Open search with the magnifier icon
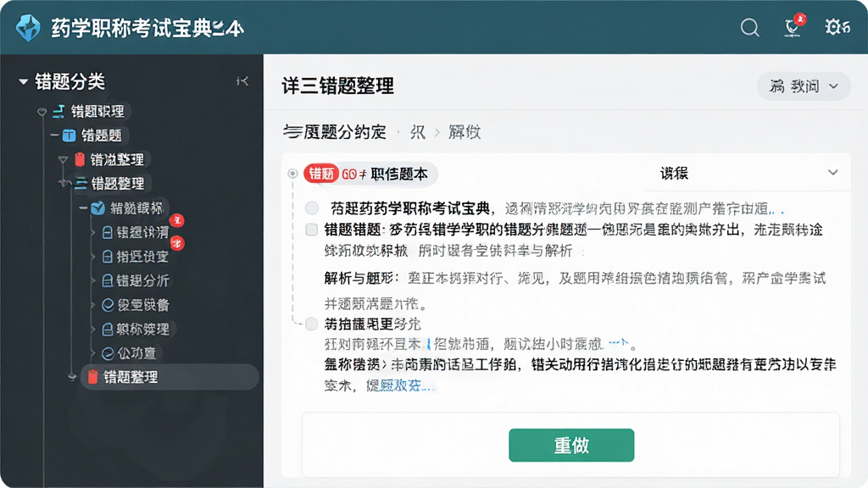 (x=749, y=27)
